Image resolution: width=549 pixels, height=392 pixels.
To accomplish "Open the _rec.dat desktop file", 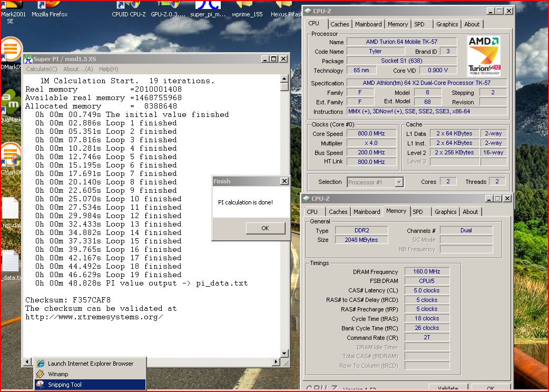I will click(x=11, y=212).
